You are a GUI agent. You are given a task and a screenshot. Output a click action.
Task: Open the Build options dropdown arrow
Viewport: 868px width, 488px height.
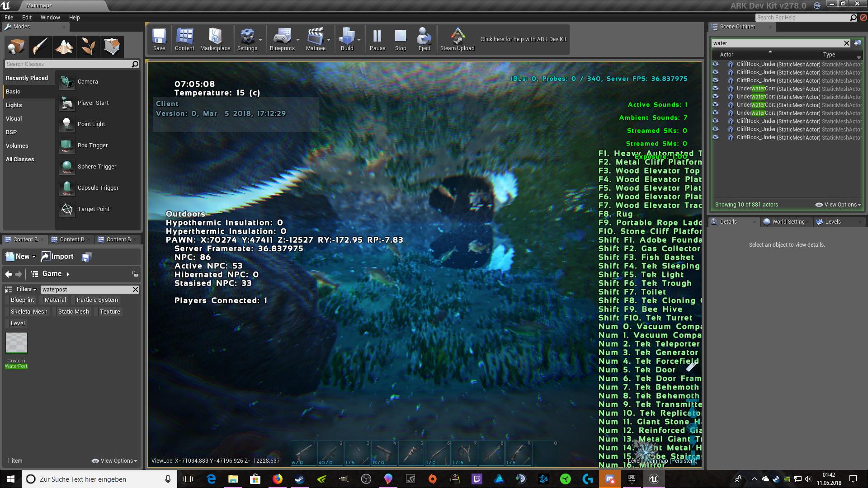(359, 40)
